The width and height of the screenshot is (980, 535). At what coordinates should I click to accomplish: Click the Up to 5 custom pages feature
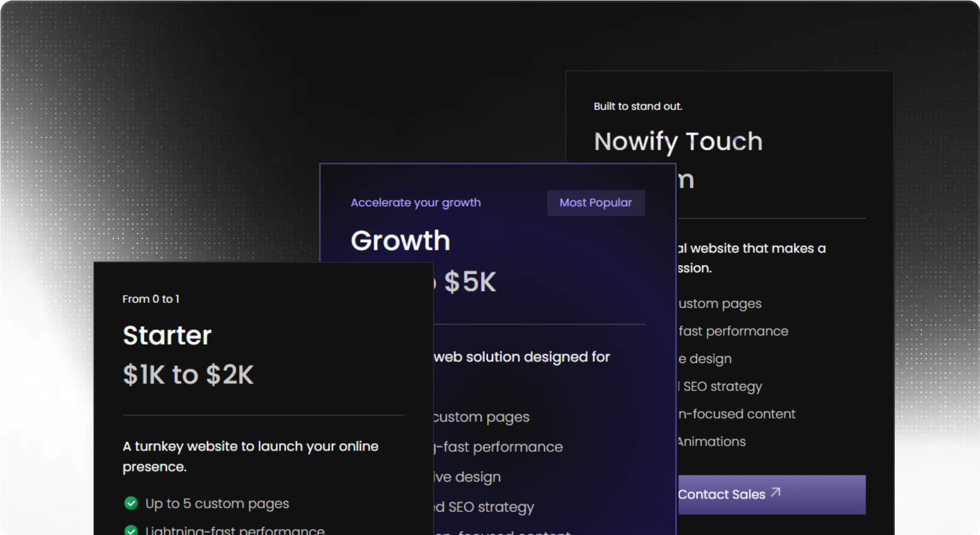coord(217,503)
